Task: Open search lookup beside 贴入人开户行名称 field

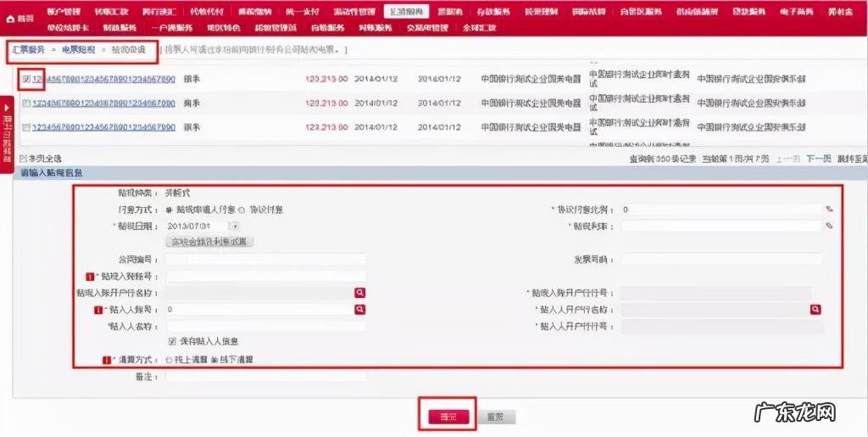Action: coord(815,310)
